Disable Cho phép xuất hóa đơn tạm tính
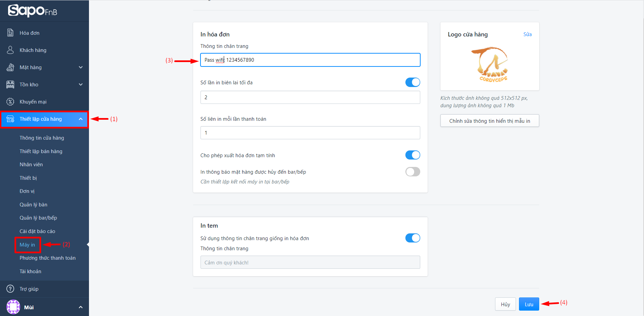Image resolution: width=644 pixels, height=316 pixels. coord(412,155)
